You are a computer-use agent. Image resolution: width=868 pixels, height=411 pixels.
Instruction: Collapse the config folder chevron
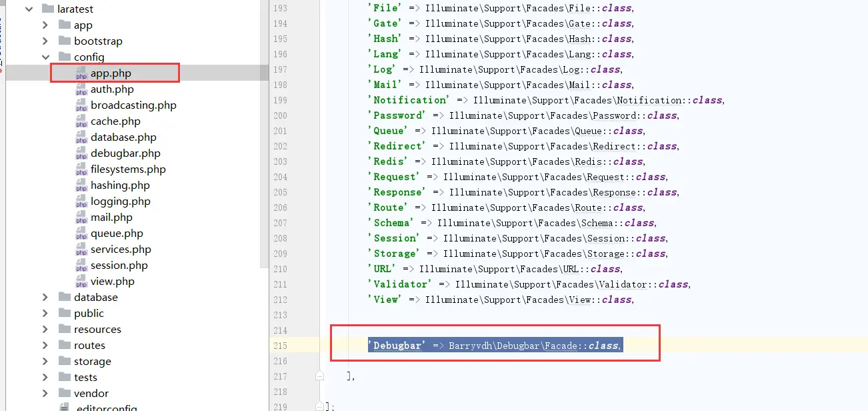pos(45,57)
